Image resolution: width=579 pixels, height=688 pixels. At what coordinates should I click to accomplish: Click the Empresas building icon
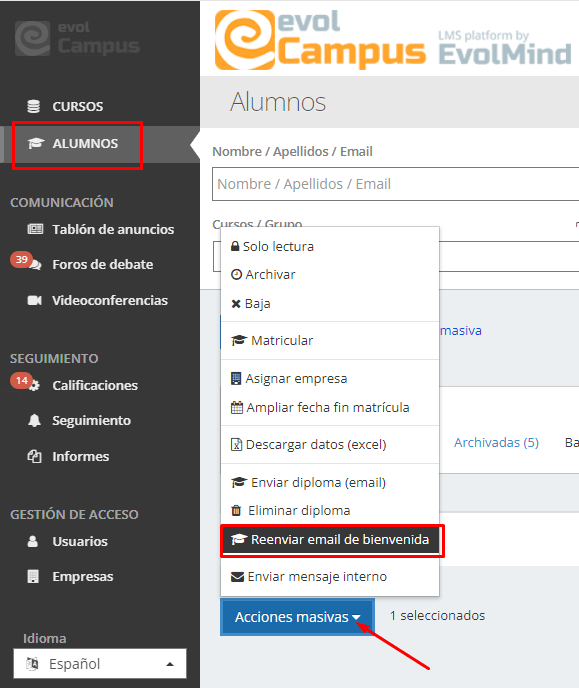[33, 576]
